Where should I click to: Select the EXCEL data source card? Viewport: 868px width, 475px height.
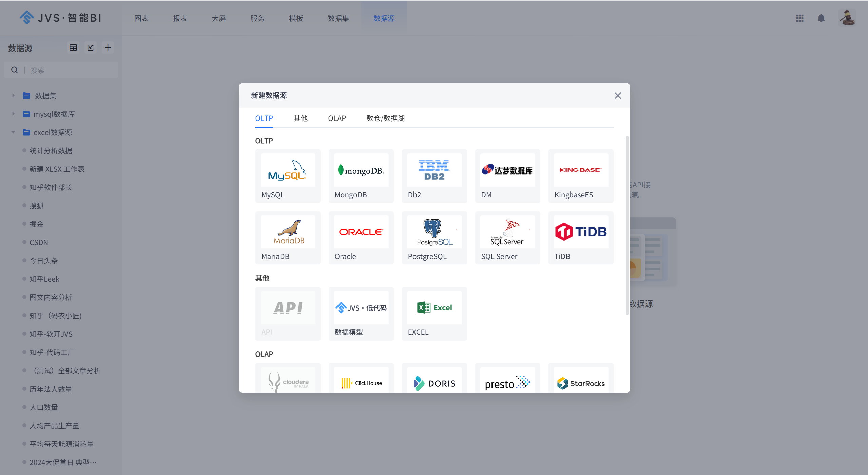434,313
